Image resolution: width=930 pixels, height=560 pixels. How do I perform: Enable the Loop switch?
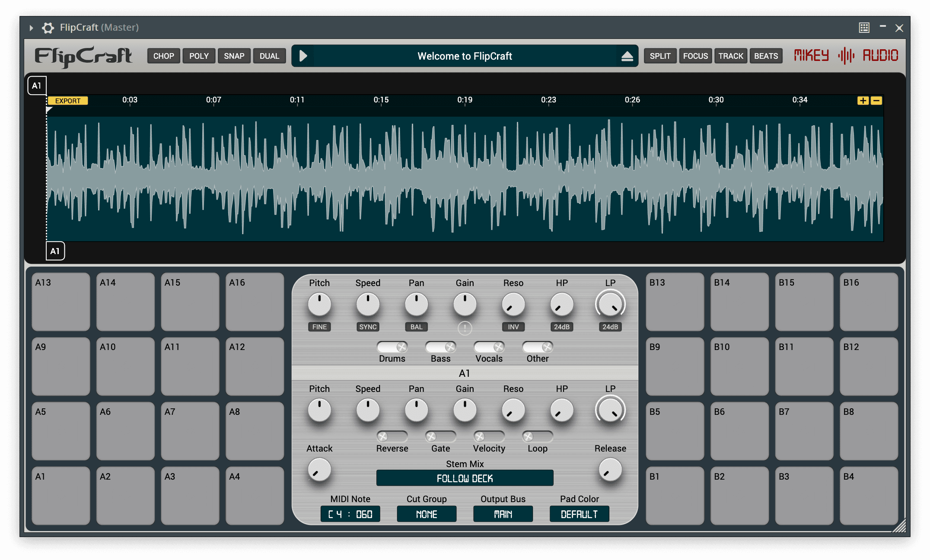[537, 436]
